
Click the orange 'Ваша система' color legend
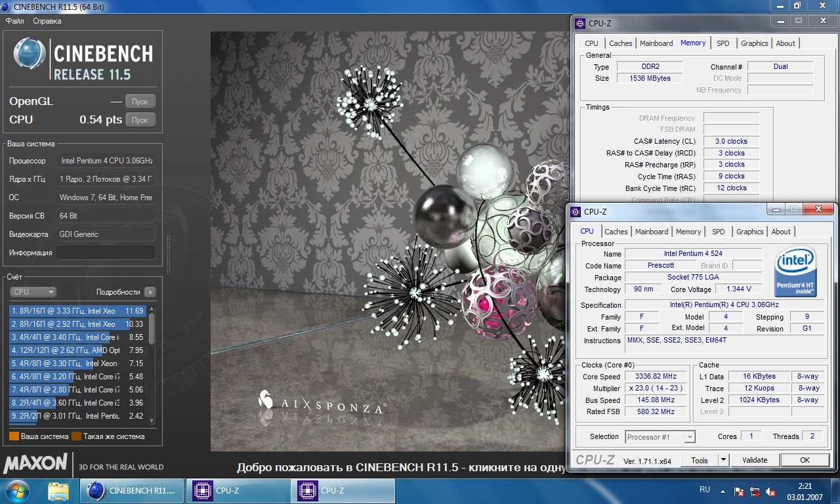tap(14, 436)
